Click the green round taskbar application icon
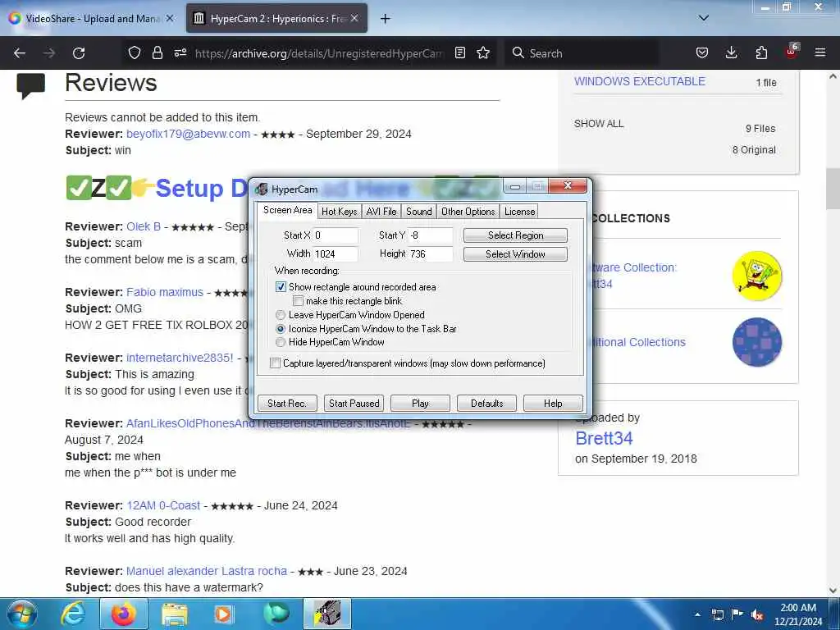The image size is (840, 630). [x=276, y=614]
